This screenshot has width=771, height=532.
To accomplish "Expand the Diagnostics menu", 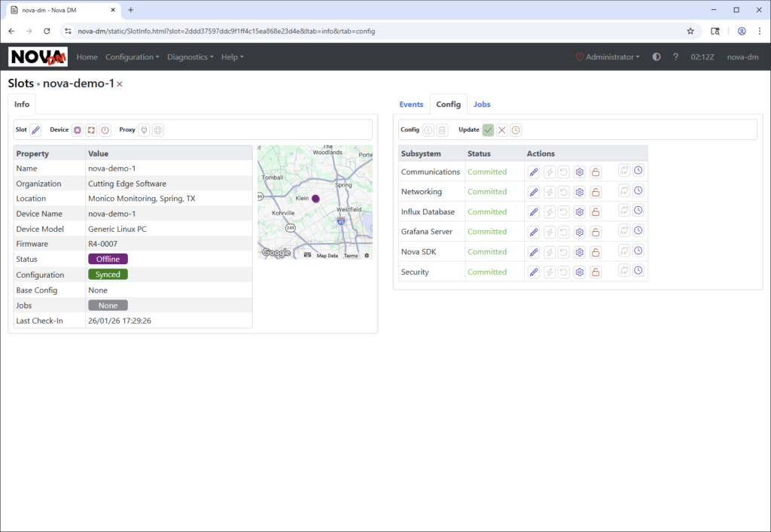I will coord(190,57).
